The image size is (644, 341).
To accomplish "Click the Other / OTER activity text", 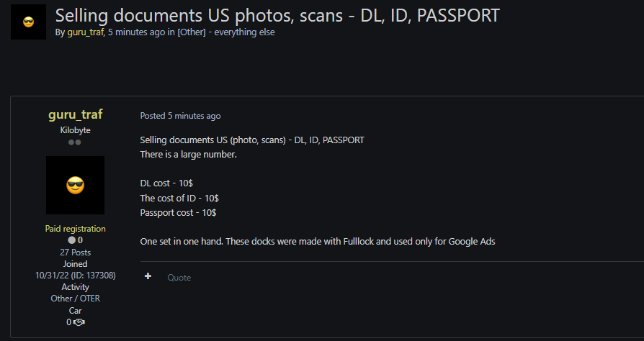I will coord(75,299).
